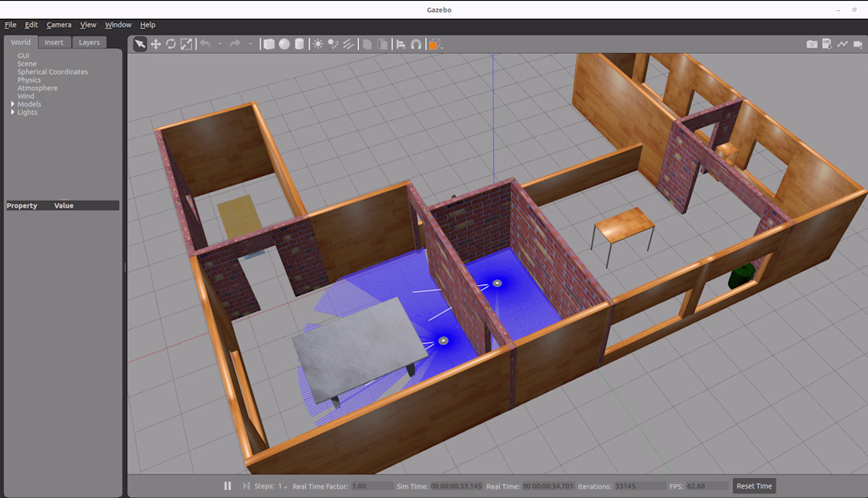The image size is (868, 498).
Task: Select Physics in the world tree
Action: 28,80
